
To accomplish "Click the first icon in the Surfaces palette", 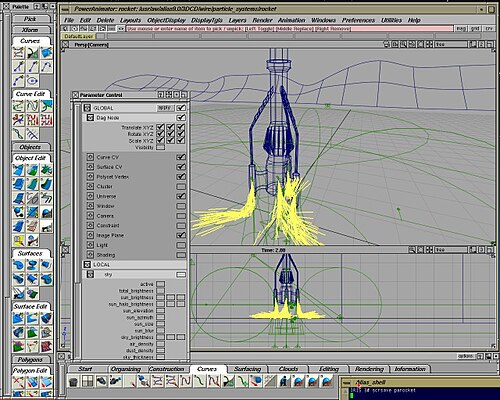I will point(19,265).
